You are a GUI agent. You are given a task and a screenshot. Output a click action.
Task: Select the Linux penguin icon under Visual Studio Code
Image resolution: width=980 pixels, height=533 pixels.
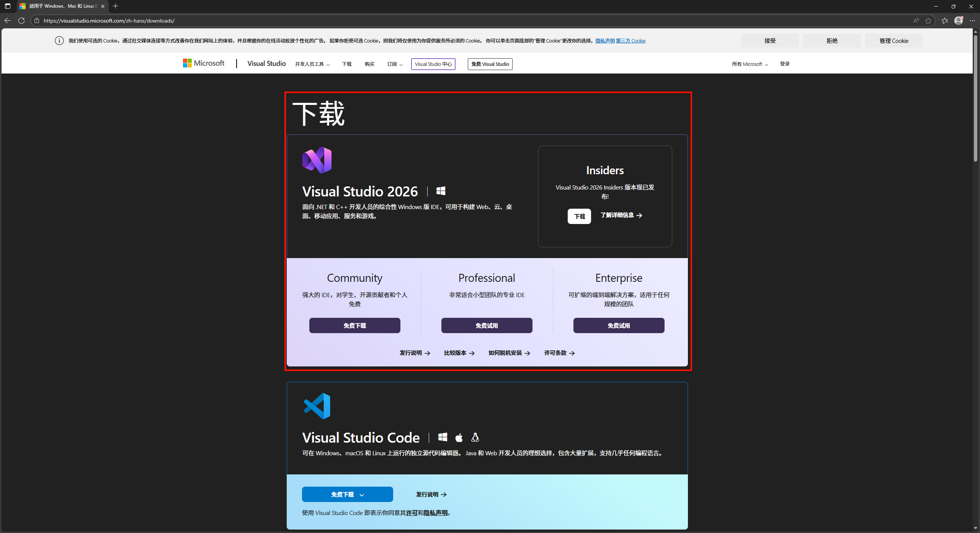pos(475,437)
